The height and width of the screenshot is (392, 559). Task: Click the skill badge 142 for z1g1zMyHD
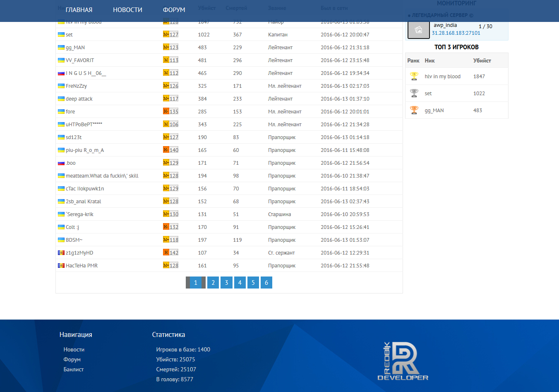(x=171, y=253)
